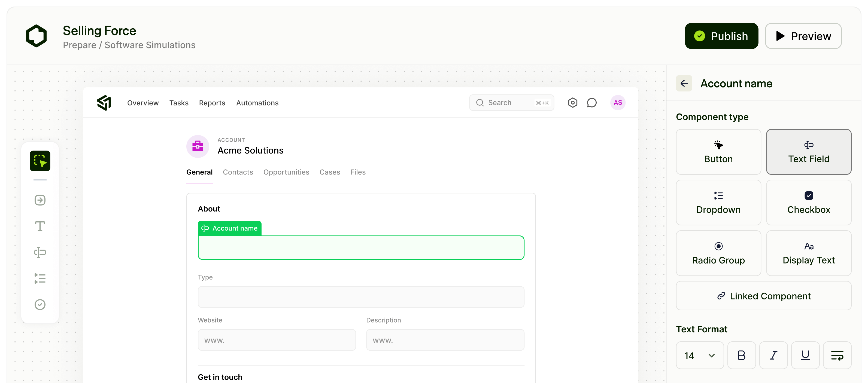Viewport: 868px width, 383px height.
Task: Click the Website input field
Action: pyautogui.click(x=276, y=340)
